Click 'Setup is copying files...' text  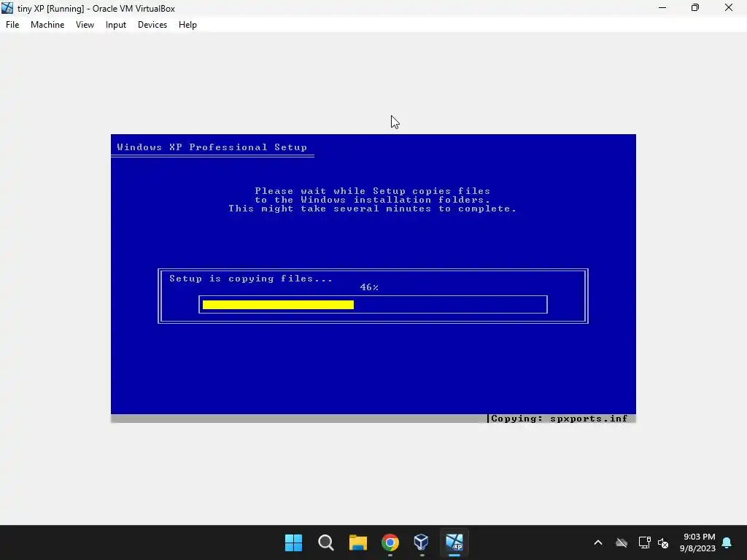pyautogui.click(x=251, y=279)
